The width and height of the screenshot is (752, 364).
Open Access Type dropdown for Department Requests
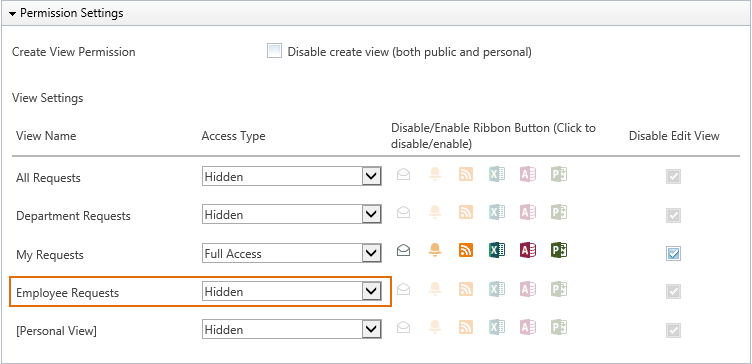coord(292,214)
